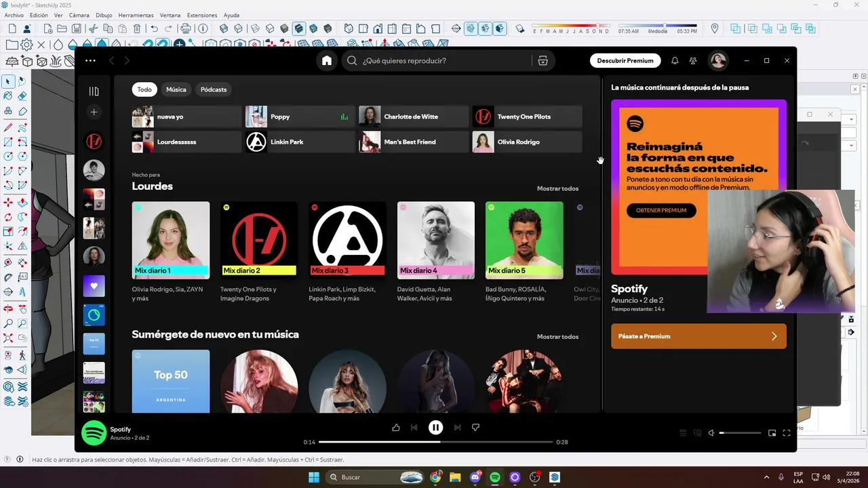Click Pásate a Premium banner

[x=698, y=336]
